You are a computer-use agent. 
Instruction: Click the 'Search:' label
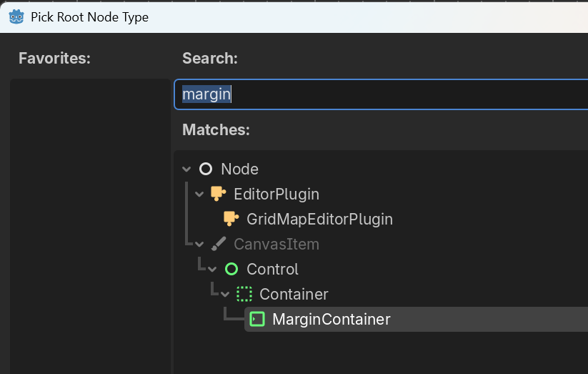click(209, 58)
